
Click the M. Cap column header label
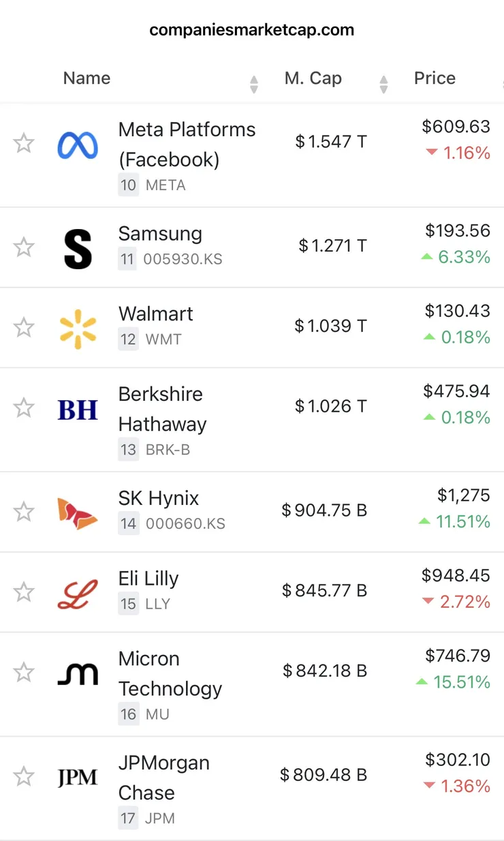point(313,78)
